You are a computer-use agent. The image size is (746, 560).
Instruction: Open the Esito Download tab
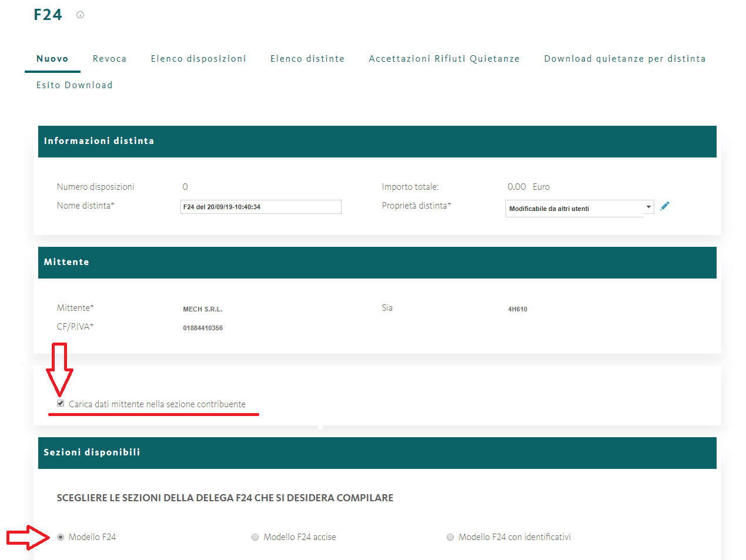[74, 85]
